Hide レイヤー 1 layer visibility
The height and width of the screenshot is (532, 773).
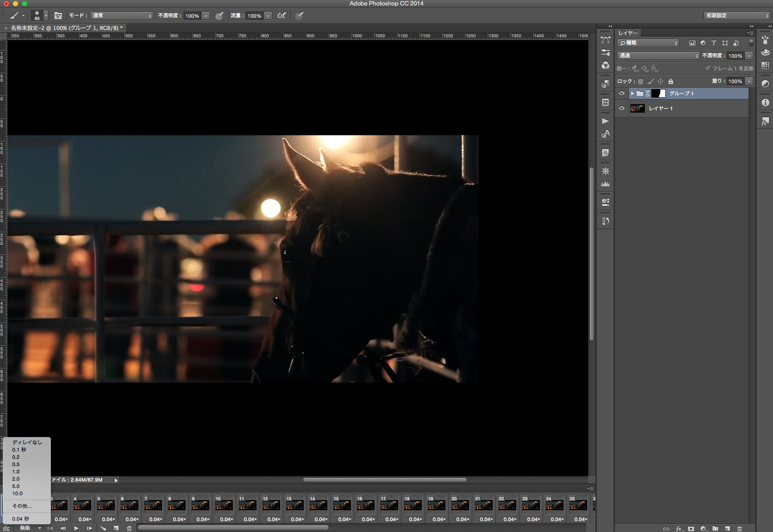[622, 109]
